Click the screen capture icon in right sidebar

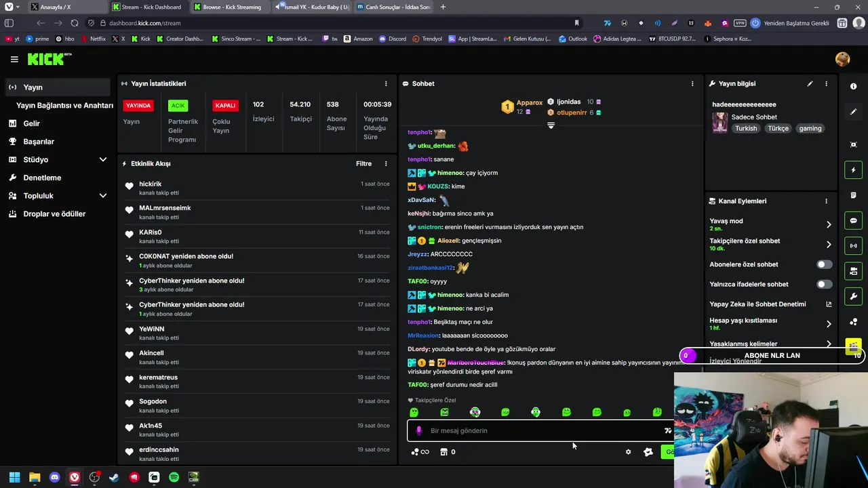click(x=853, y=144)
